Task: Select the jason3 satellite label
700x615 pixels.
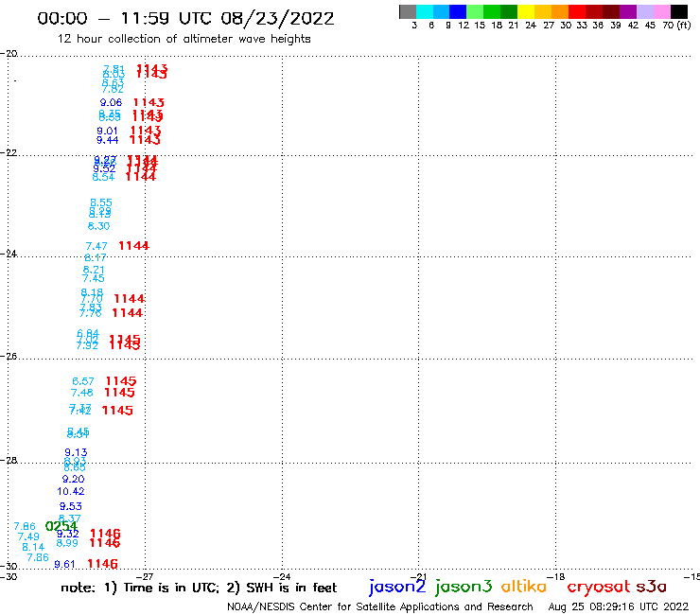Action: [x=464, y=587]
